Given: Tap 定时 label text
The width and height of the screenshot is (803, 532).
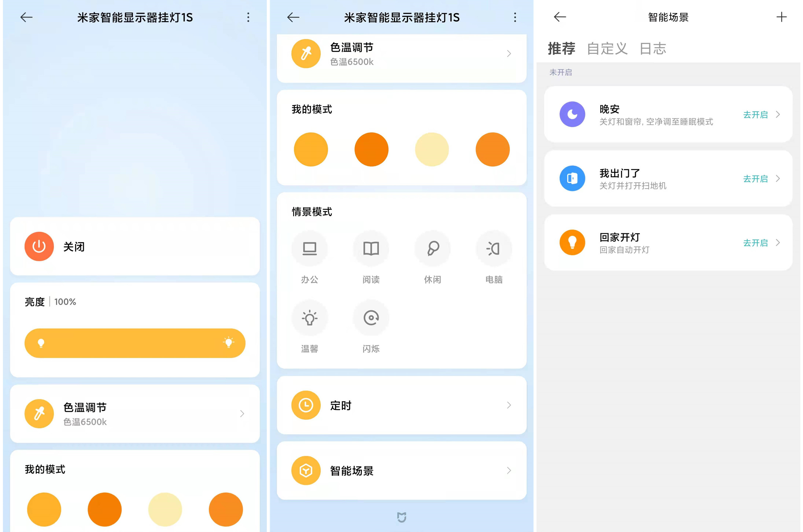Looking at the screenshot, I should click(341, 405).
